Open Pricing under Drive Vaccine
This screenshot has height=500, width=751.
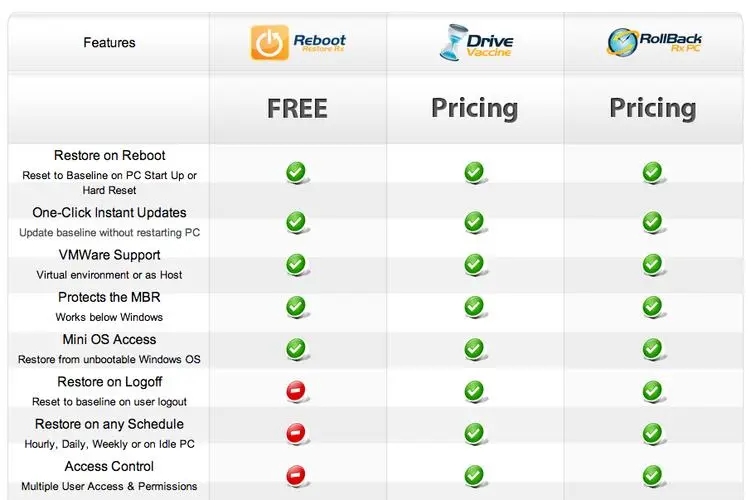[x=474, y=108]
